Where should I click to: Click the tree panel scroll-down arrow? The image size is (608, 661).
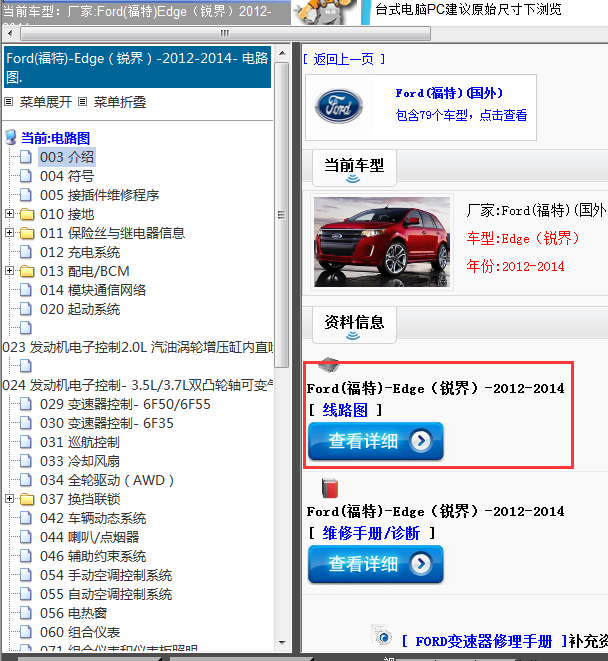[282, 643]
